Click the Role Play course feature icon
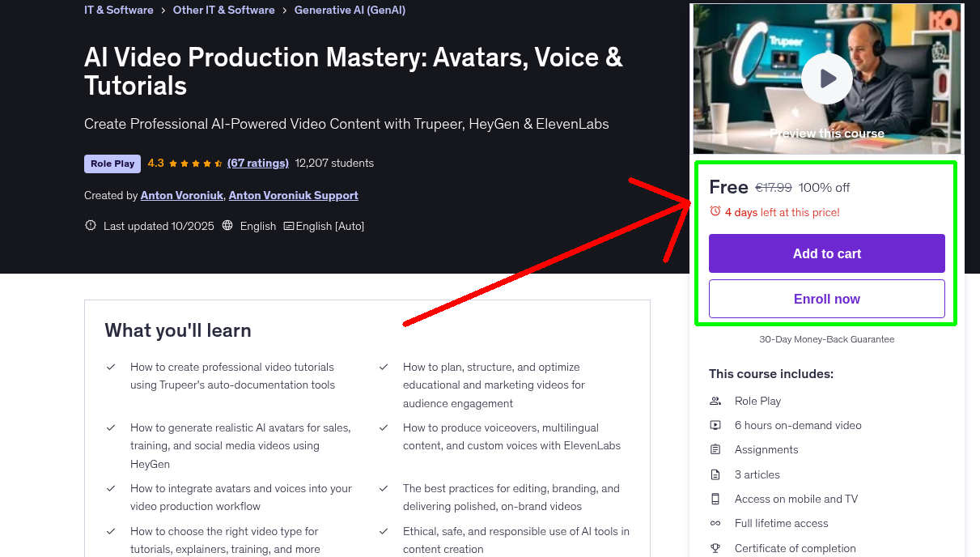 tap(715, 401)
